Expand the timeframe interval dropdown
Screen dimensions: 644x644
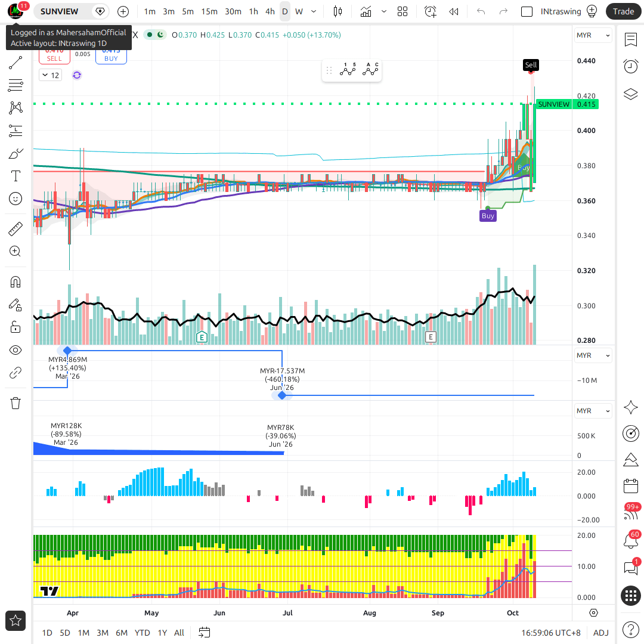(314, 11)
